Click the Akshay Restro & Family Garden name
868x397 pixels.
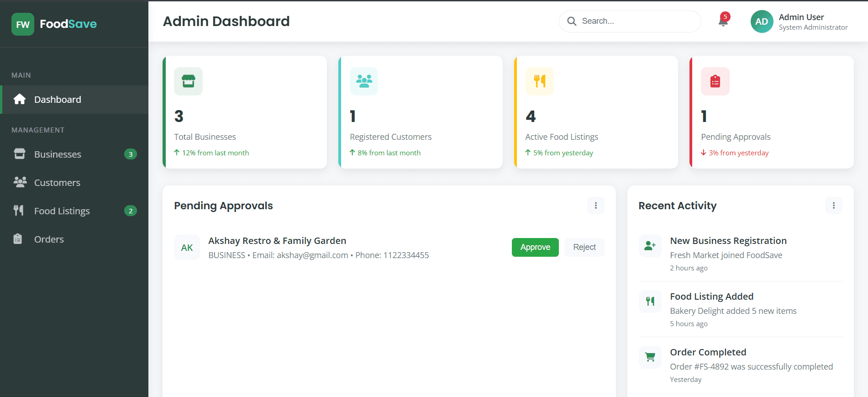point(277,241)
